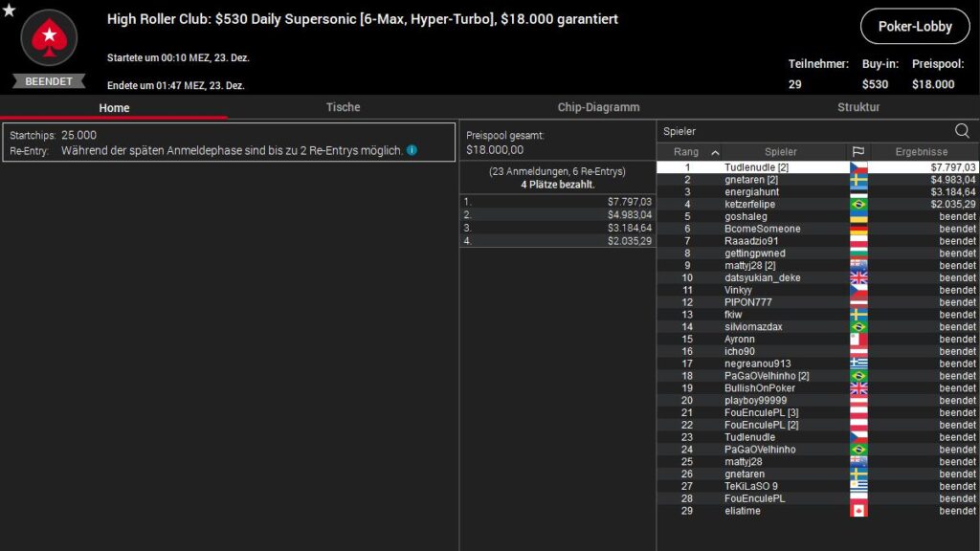Click the player search magnifier icon
The width and height of the screenshot is (980, 551).
[962, 131]
